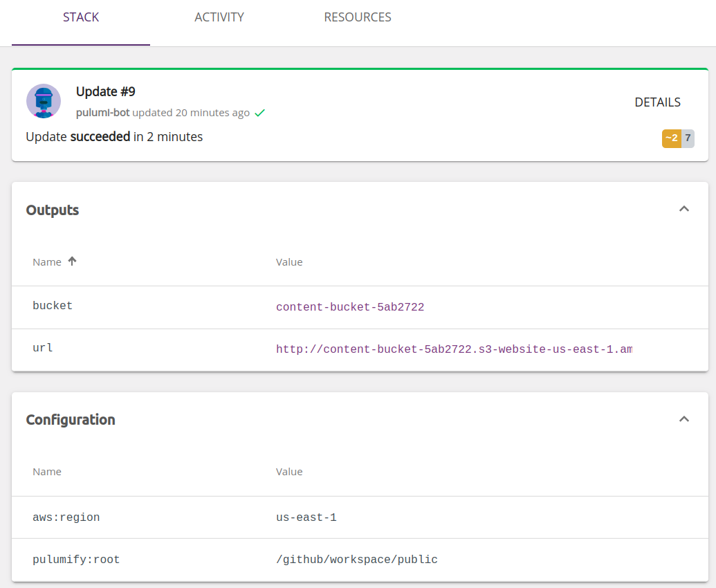This screenshot has height=588, width=716.
Task: Click the ascending sort arrow beside Name
Action: [72, 261]
